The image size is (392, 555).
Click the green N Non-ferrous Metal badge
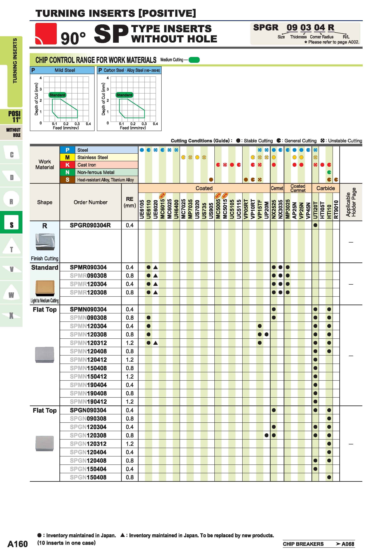[67, 172]
